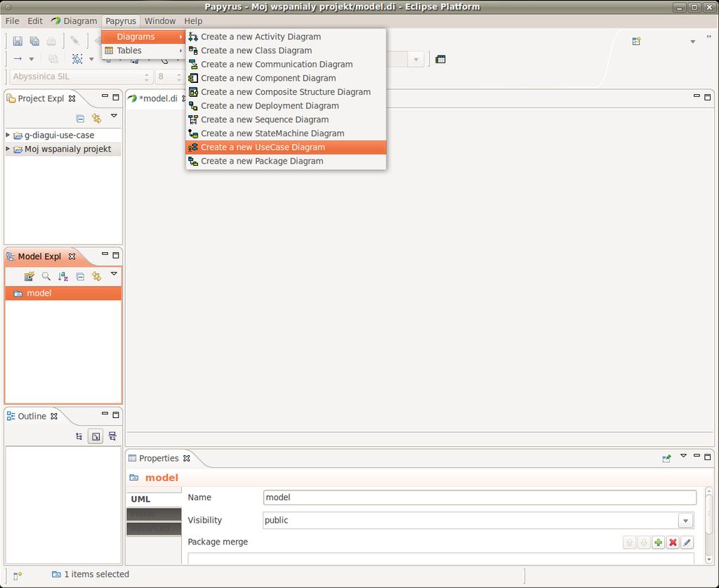Click the Save icon in toolbar
The height and width of the screenshot is (588, 719).
tap(18, 41)
